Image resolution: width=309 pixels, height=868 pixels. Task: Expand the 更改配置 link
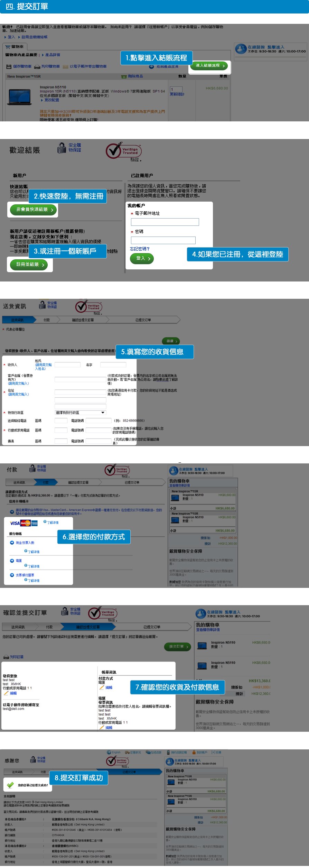pos(51,100)
